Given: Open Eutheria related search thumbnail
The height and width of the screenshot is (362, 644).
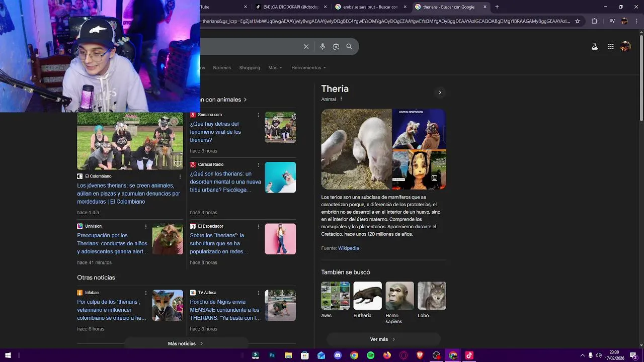Looking at the screenshot, I should pos(367,296).
